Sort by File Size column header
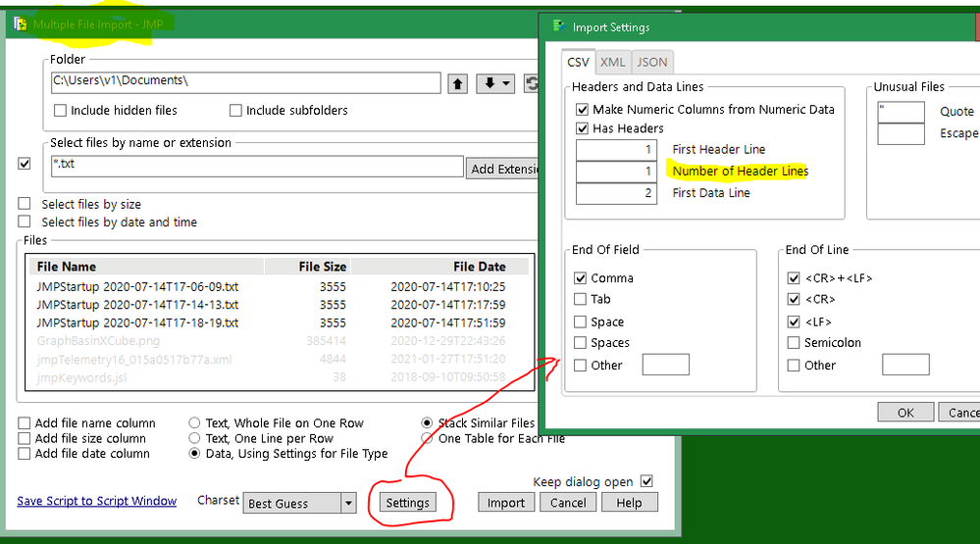Image resolution: width=980 pixels, height=544 pixels. tap(307, 267)
